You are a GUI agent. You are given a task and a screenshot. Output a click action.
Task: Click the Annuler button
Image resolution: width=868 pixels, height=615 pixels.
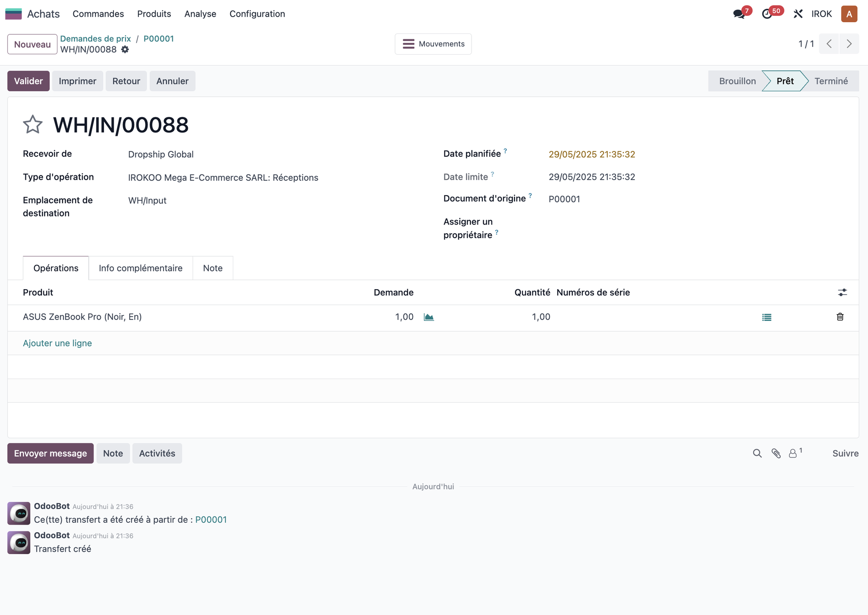pyautogui.click(x=172, y=81)
